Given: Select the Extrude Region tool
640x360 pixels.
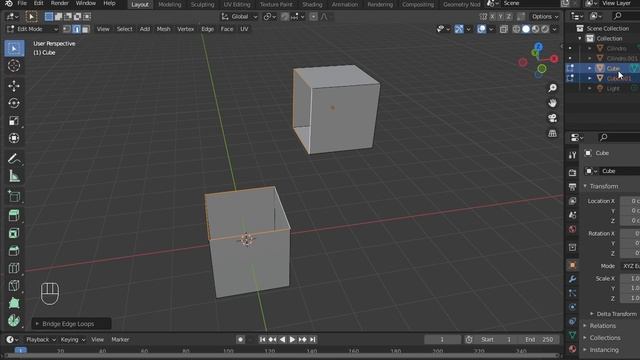Looking at the screenshot, I should tap(14, 216).
